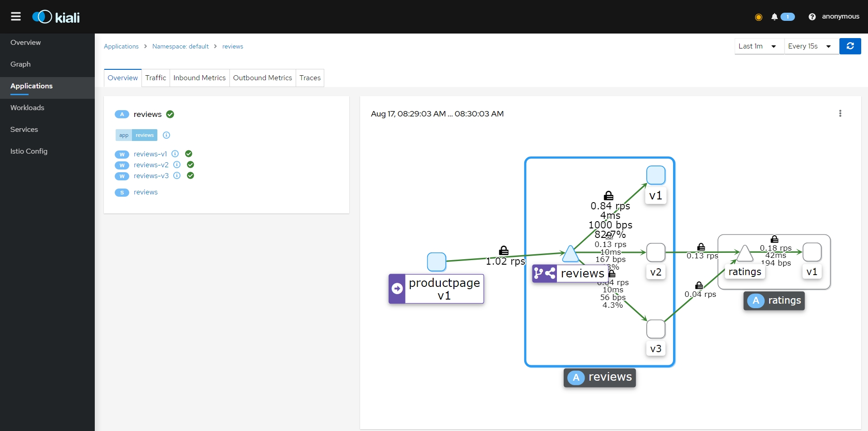The image size is (868, 431).
Task: Click info icon next to reviews-v1
Action: [175, 154]
